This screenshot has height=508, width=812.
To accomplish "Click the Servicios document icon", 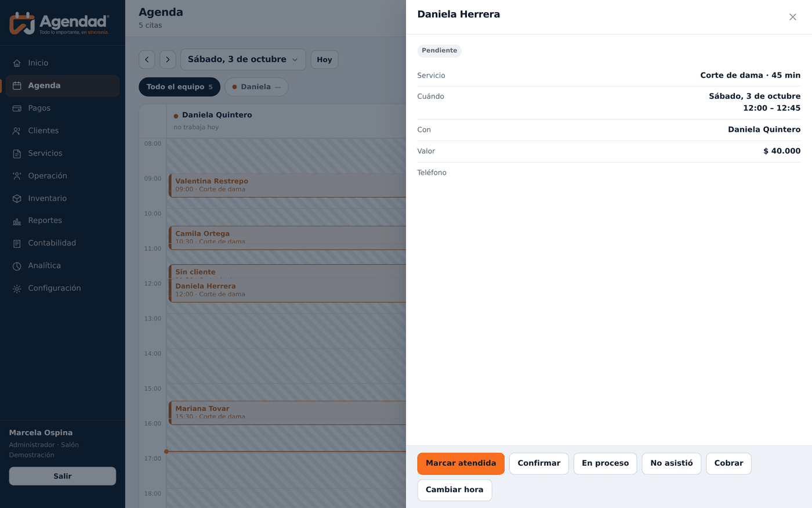I will [17, 154].
